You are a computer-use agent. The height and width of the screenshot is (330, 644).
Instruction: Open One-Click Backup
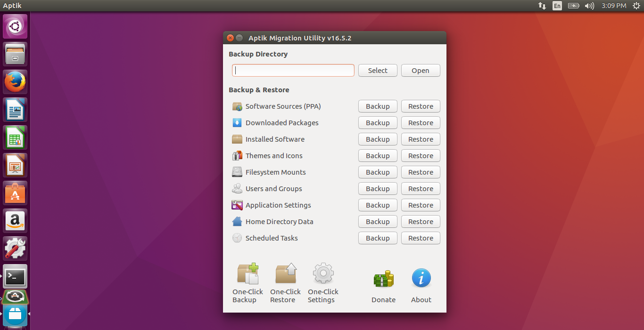point(248,283)
